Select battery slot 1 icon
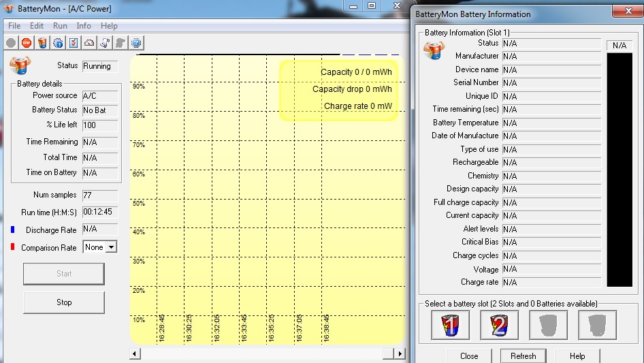The width and height of the screenshot is (644, 363). 450,325
